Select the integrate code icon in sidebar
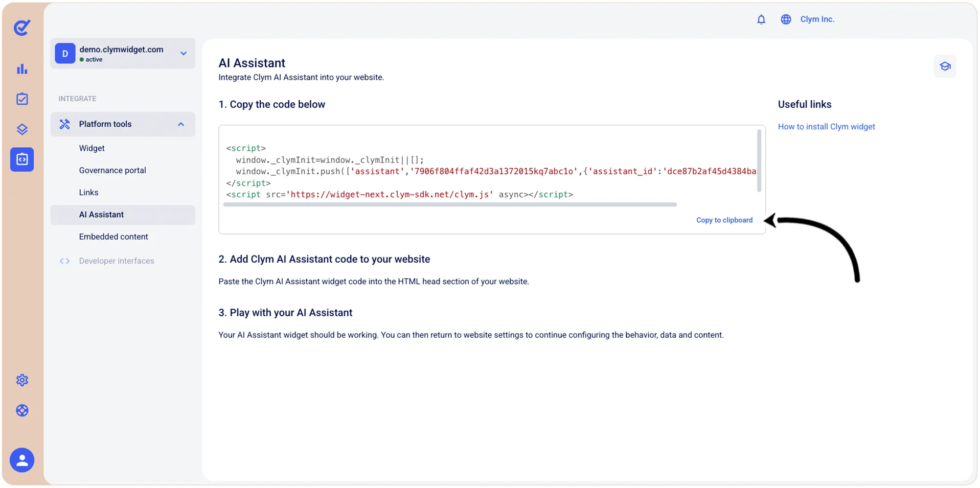The height and width of the screenshot is (488, 980). click(x=22, y=159)
